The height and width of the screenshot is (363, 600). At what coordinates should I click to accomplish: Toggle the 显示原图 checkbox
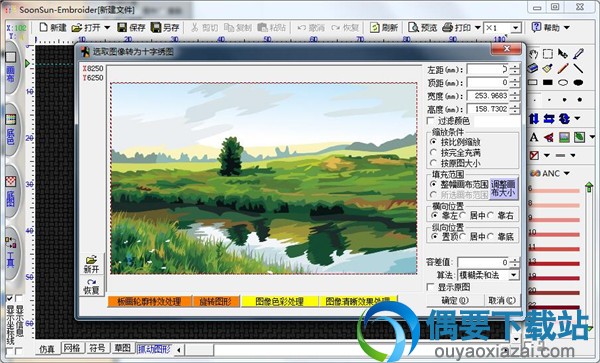[x=431, y=287]
